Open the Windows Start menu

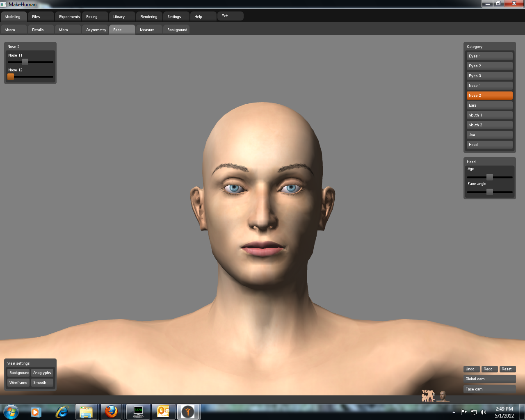[11, 411]
